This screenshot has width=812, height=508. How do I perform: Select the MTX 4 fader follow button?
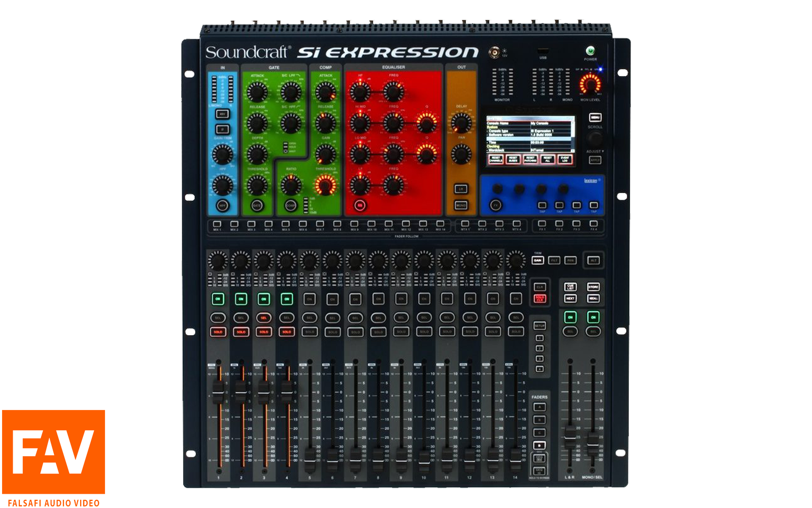pos(517,224)
